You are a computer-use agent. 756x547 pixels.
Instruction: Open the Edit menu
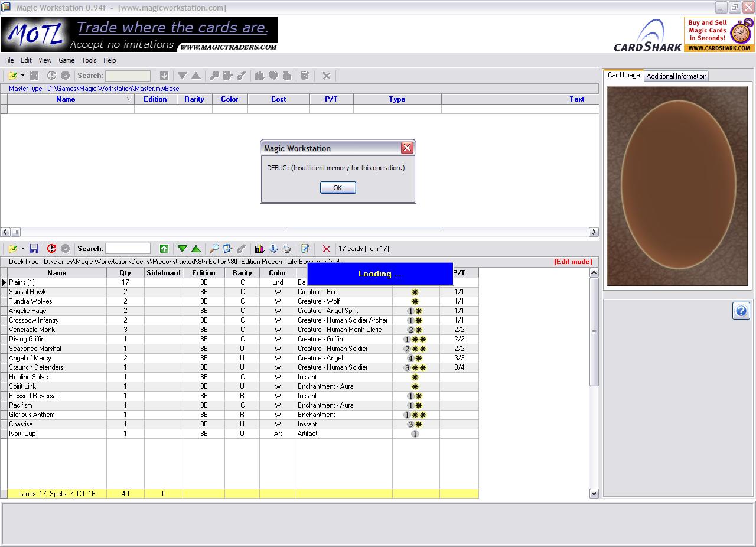point(27,60)
